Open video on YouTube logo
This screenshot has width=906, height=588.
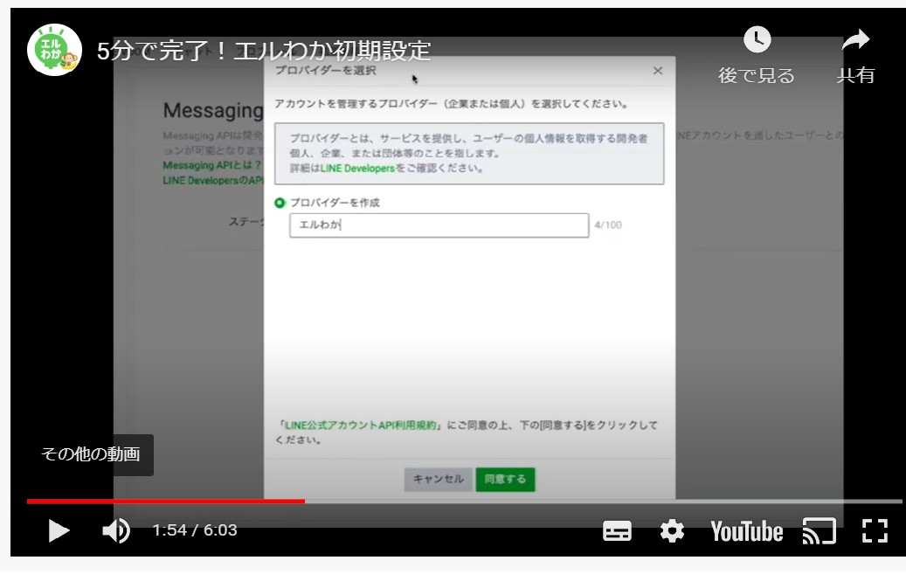tap(746, 531)
